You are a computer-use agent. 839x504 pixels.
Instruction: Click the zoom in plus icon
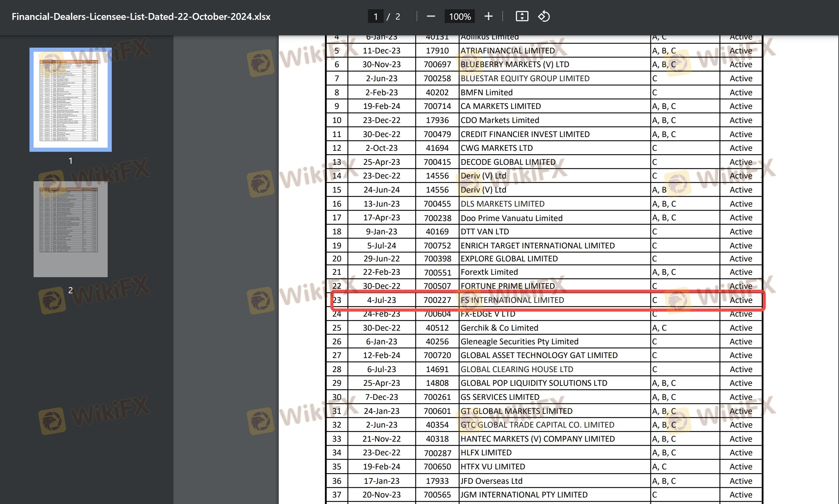(488, 16)
